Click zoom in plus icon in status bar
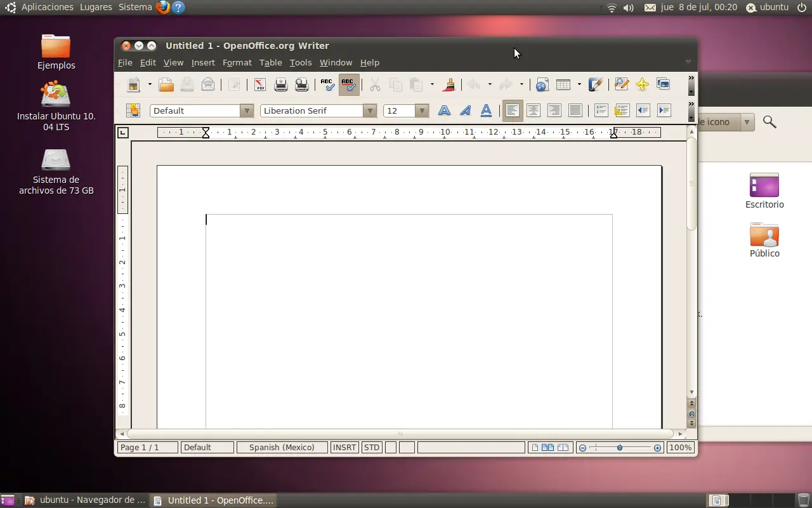 pos(657,448)
